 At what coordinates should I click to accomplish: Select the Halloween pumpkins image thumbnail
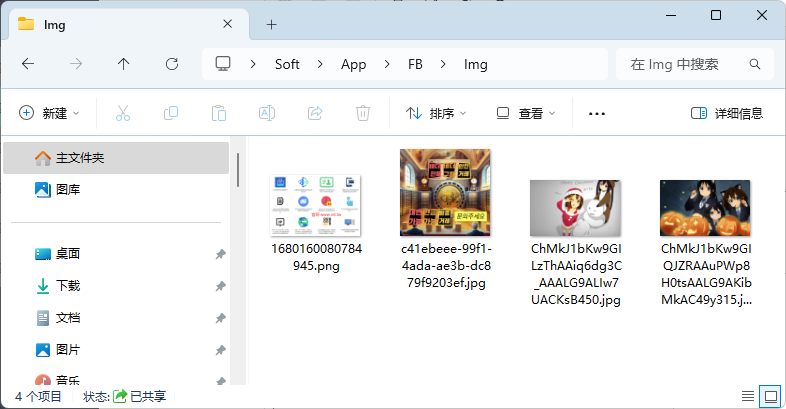pyautogui.click(x=705, y=208)
